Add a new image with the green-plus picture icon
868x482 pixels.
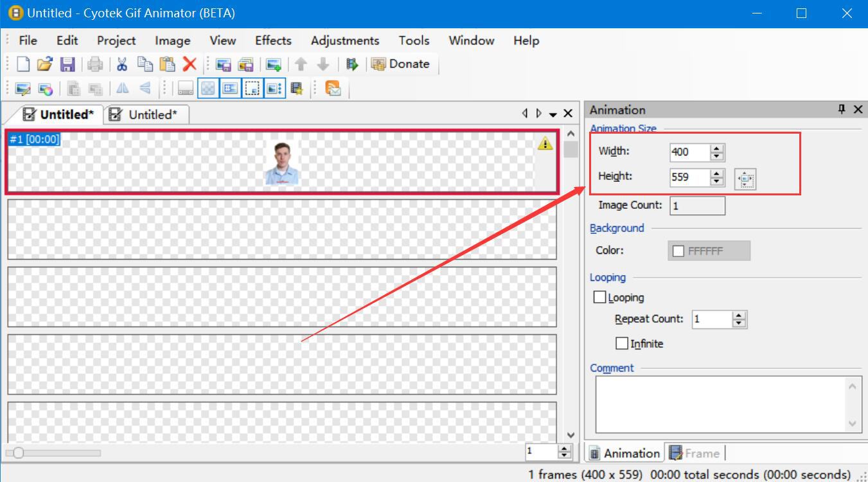[x=274, y=64]
